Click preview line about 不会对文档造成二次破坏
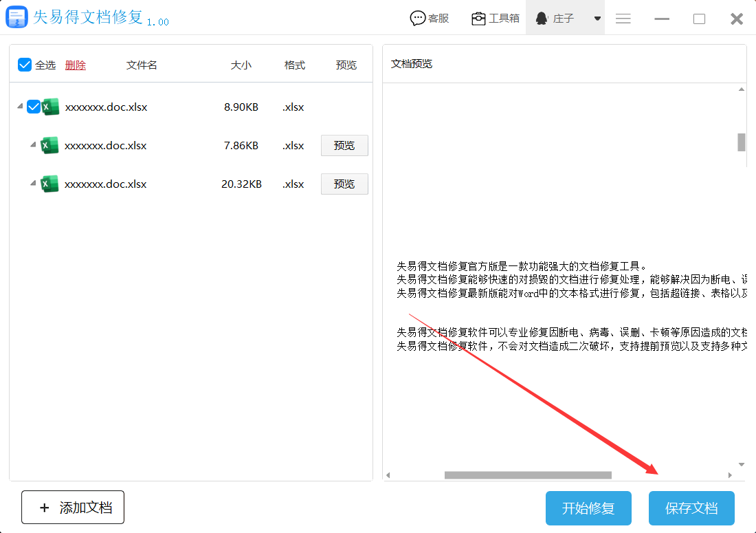This screenshot has height=533, width=756. point(572,346)
